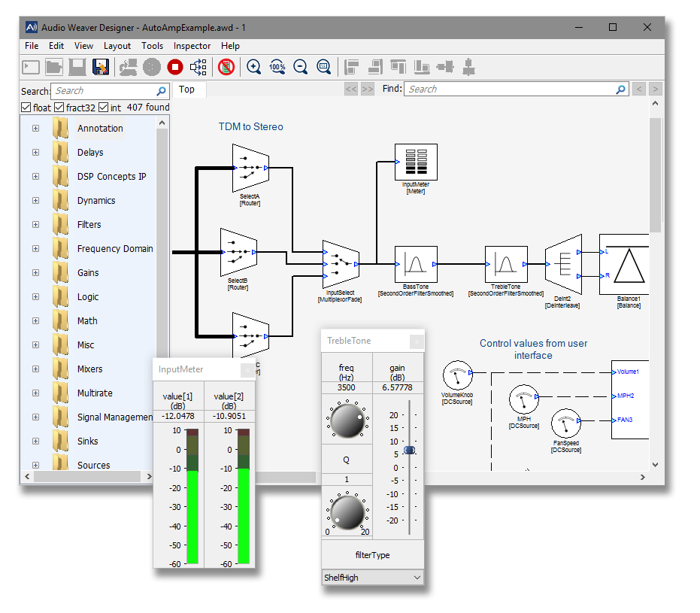Click the distribute vertically icon
Viewport: 700px width, 613px height.
click(x=468, y=68)
